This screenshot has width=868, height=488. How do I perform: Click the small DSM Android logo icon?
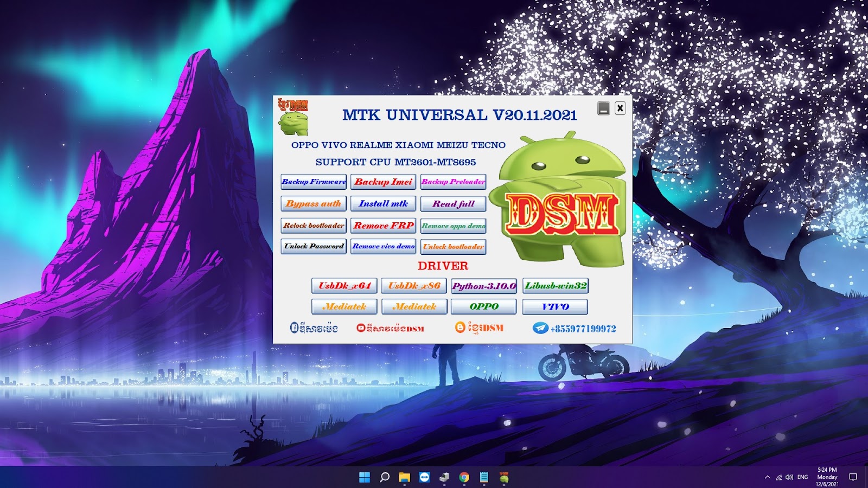tap(293, 117)
